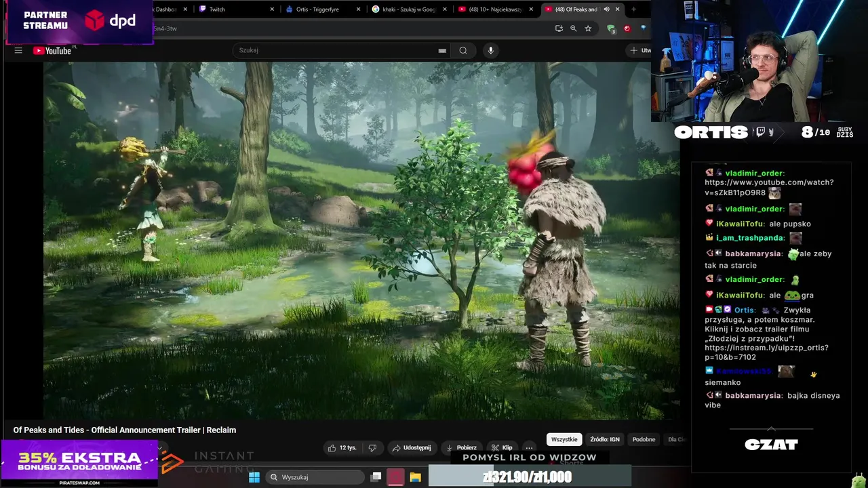868x488 pixels.
Task: Bookmark page with the star icon
Action: (588, 28)
